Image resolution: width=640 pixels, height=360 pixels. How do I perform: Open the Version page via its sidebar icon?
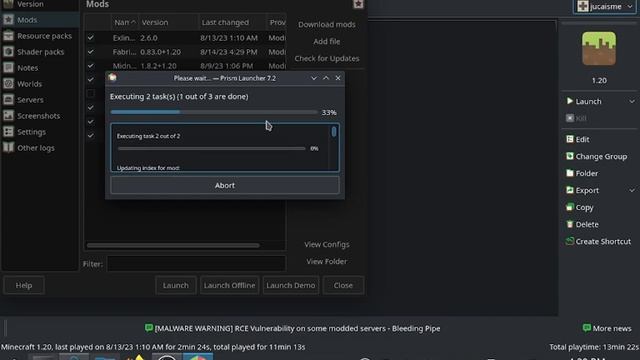pyautogui.click(x=8, y=4)
